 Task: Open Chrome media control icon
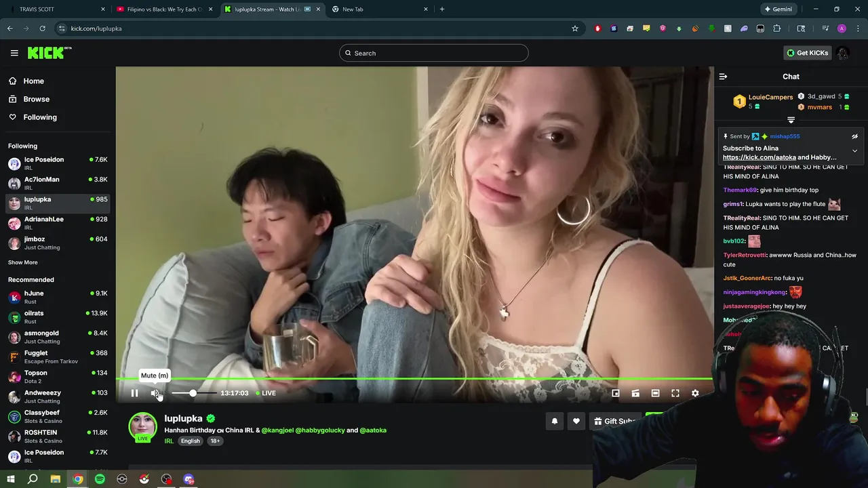coord(825,28)
